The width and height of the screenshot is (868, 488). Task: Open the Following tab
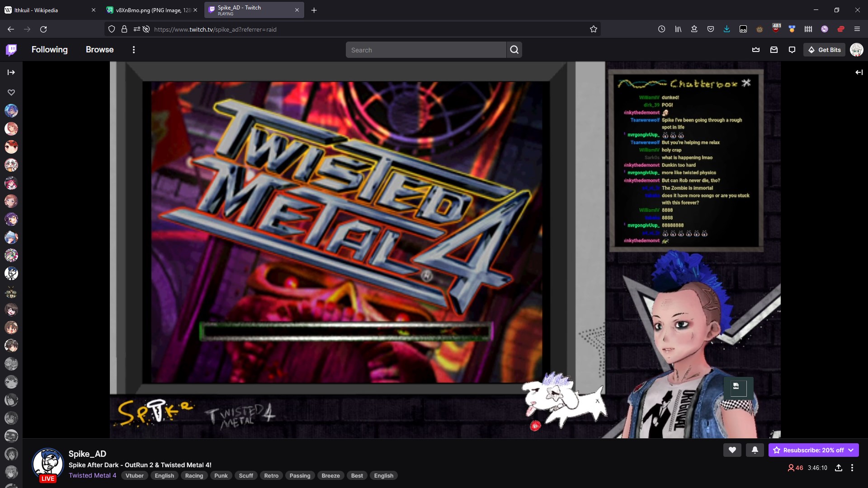pos(50,50)
